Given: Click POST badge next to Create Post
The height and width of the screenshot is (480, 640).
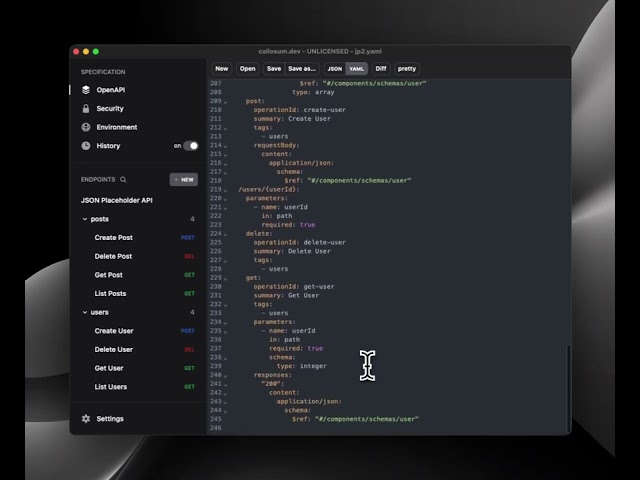Looking at the screenshot, I should pyautogui.click(x=188, y=238).
